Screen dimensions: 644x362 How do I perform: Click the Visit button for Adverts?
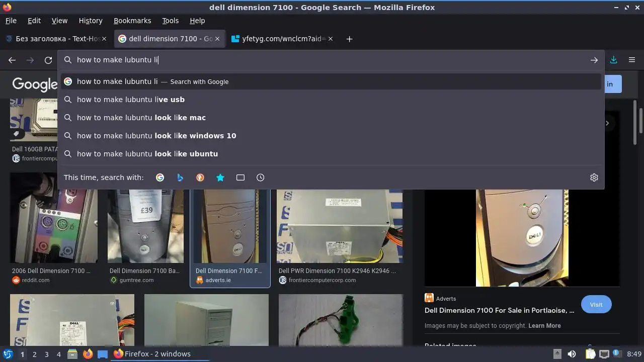click(596, 305)
